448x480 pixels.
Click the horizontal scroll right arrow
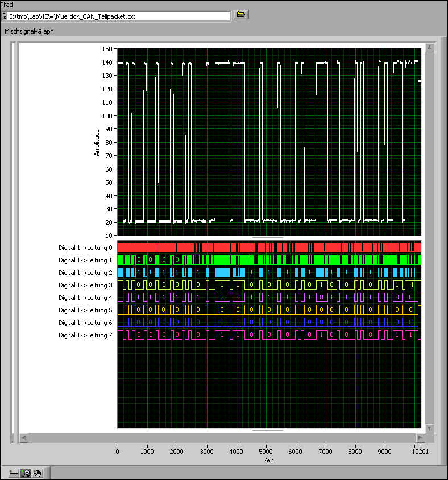coord(420,438)
